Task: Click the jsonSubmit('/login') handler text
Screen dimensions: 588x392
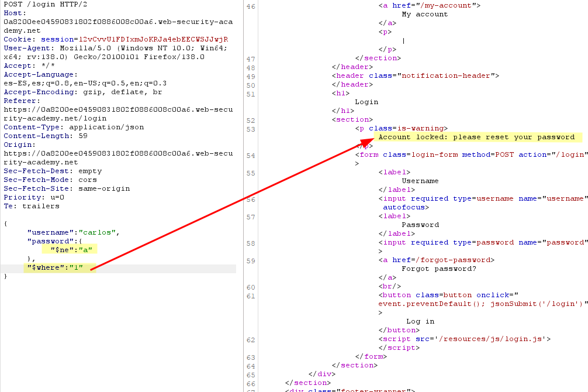Action: (537, 304)
